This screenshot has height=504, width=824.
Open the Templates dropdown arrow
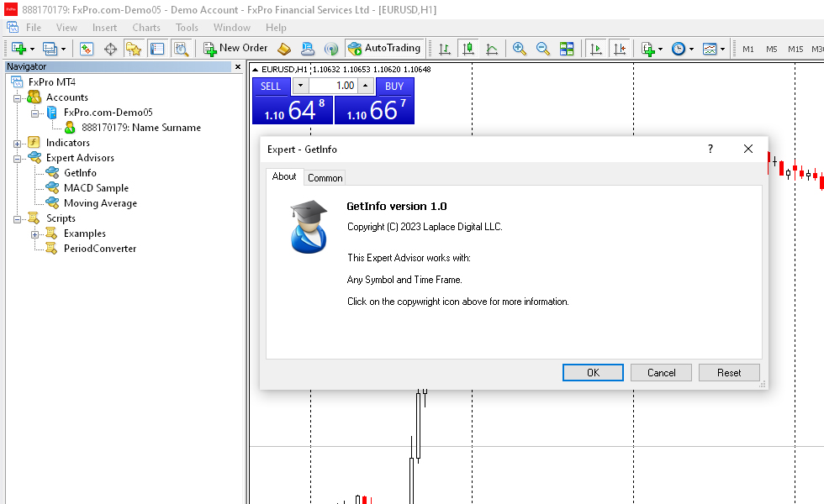click(x=722, y=50)
